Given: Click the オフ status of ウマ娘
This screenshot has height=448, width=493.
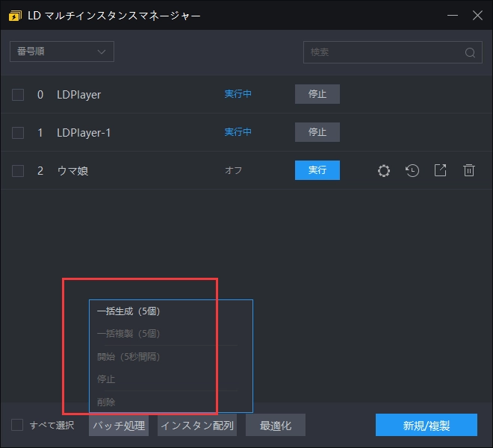Looking at the screenshot, I should click(233, 170).
